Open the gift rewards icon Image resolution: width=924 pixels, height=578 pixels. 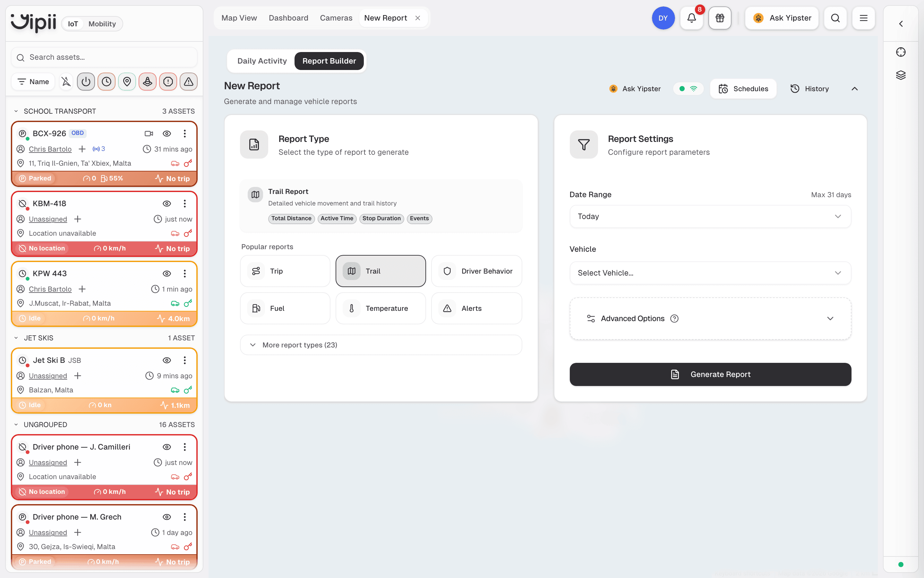(x=720, y=18)
